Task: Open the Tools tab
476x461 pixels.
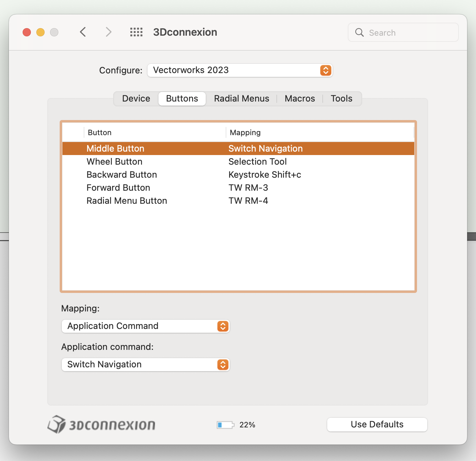Action: click(x=341, y=99)
